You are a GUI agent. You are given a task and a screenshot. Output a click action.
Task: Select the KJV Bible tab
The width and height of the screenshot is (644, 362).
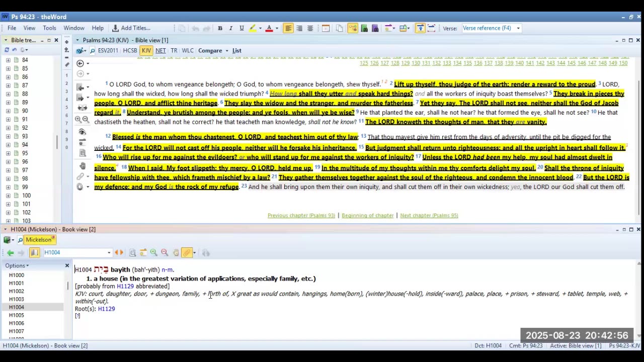(x=146, y=51)
